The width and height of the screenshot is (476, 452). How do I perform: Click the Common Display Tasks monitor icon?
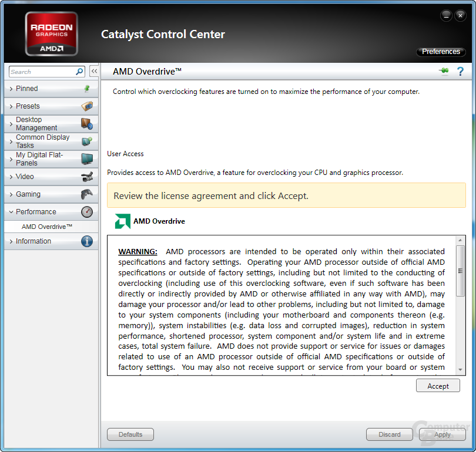(87, 141)
